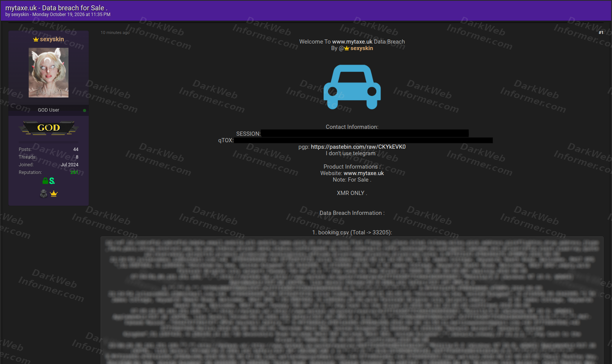The width and height of the screenshot is (612, 364).
Task: Open www.mytaxe.uk link after Website label
Action: tap(364, 173)
